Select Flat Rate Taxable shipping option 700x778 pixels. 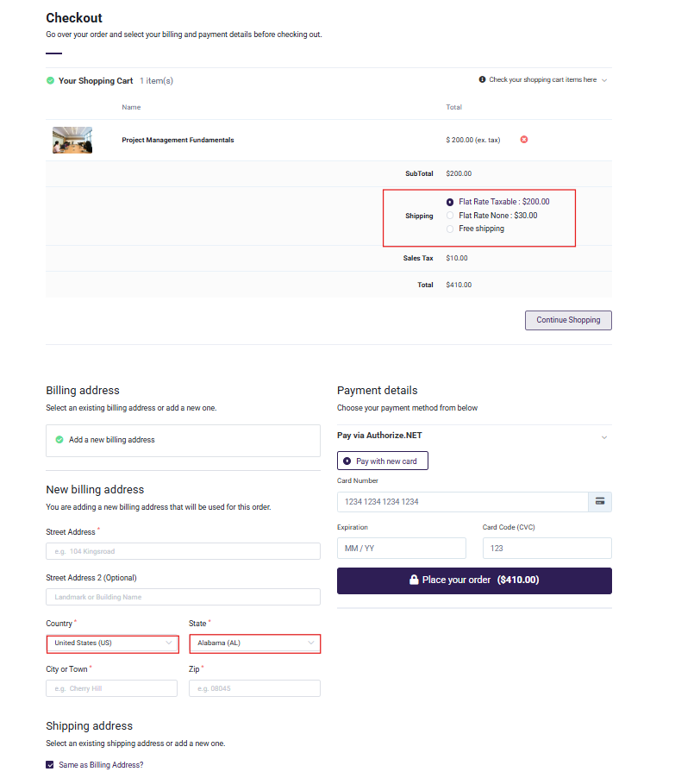450,202
